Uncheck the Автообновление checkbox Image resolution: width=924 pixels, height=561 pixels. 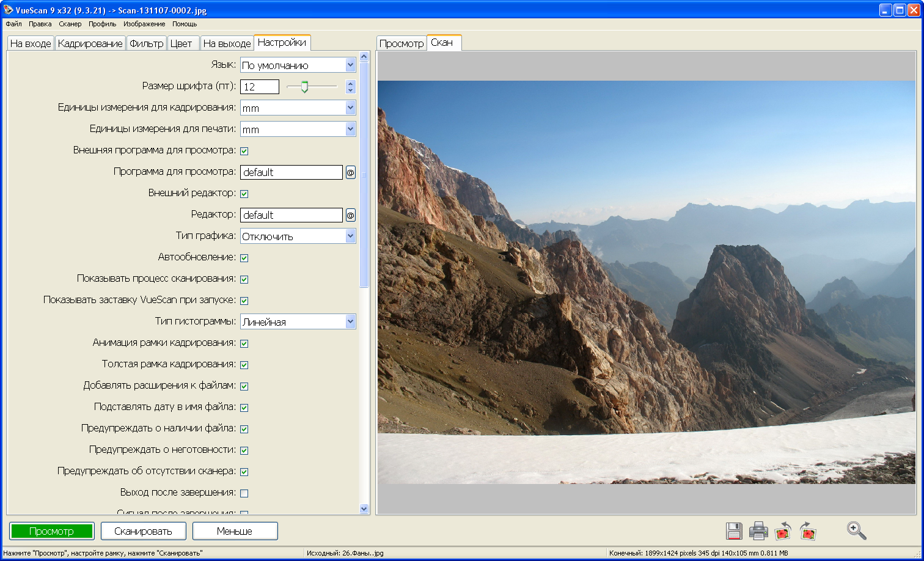(244, 258)
